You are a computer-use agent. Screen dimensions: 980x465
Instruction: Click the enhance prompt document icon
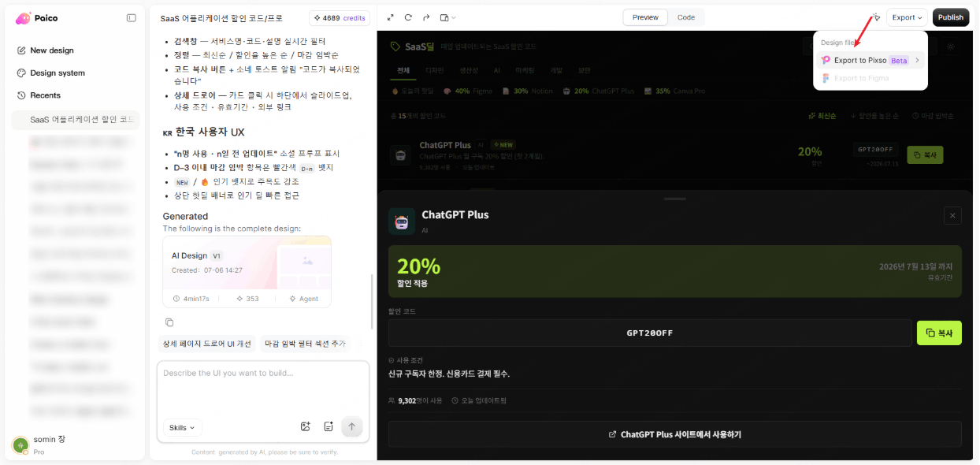(x=329, y=426)
